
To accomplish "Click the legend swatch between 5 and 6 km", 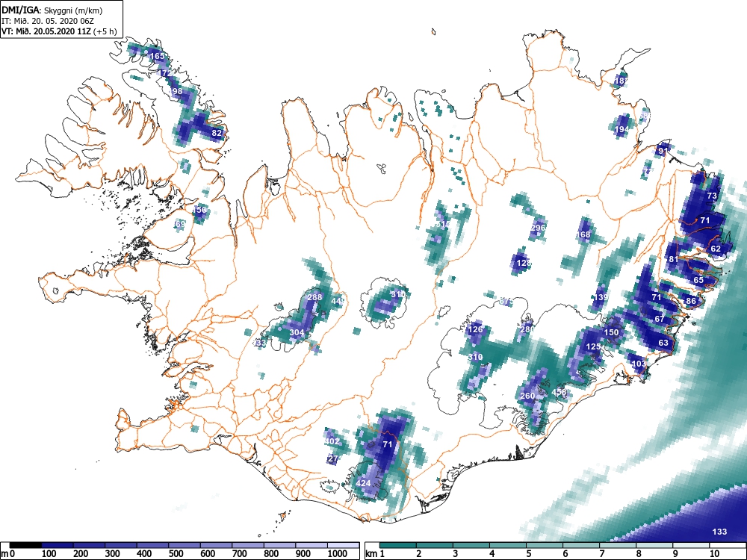I will pos(545,545).
